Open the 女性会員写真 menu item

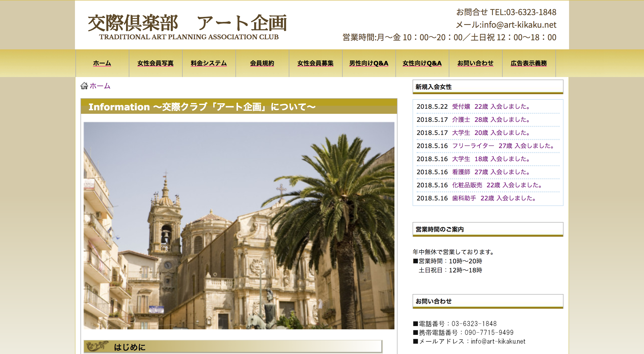(155, 63)
